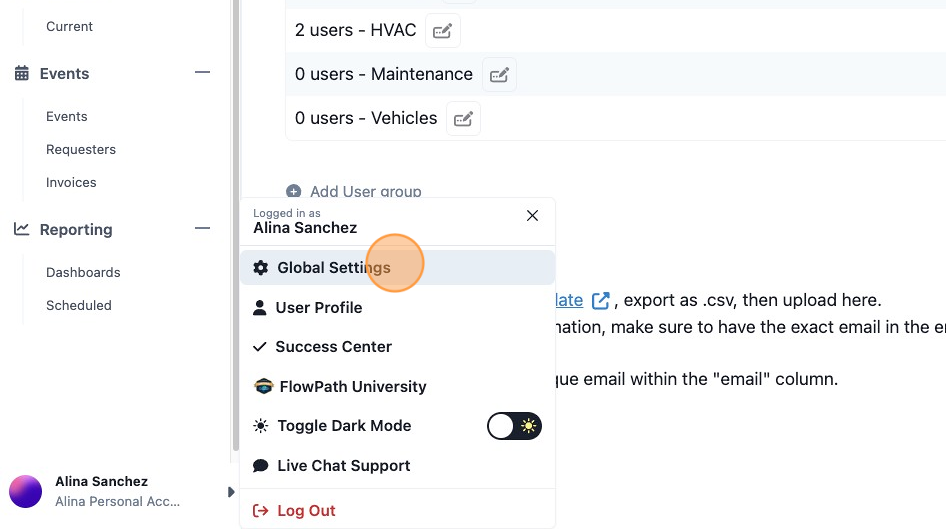Select the '0 users - Vehicles' text
Screen dimensions: 946x529
tap(366, 118)
